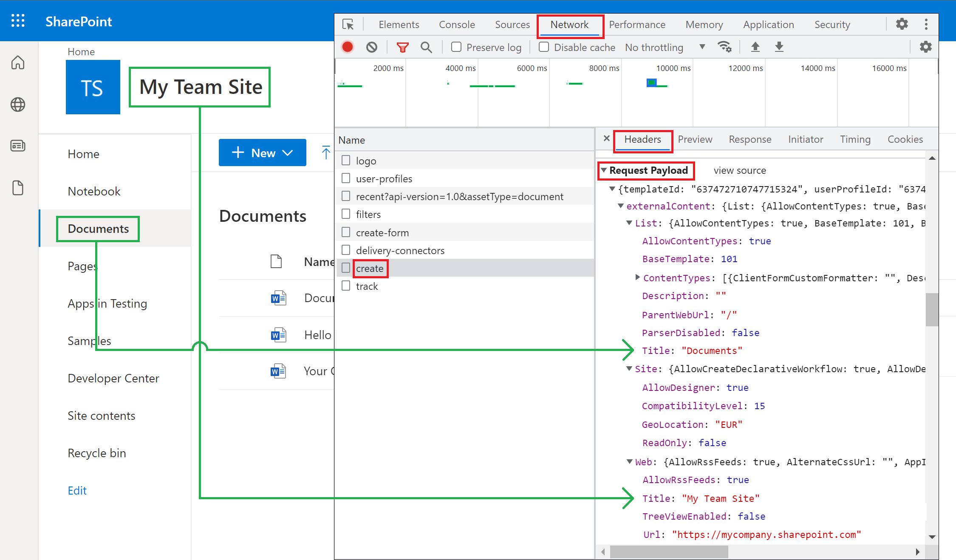Select the track request row
The width and height of the screenshot is (956, 560).
(x=366, y=286)
